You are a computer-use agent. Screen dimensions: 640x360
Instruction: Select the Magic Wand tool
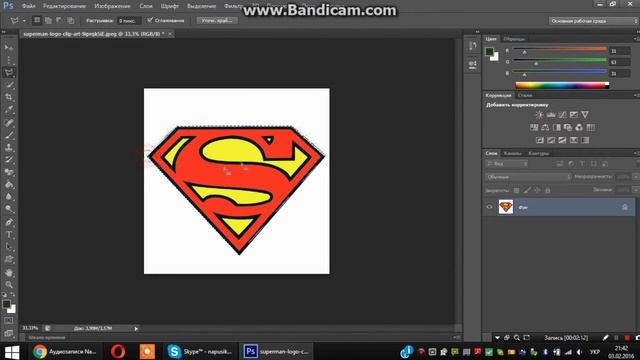9,85
